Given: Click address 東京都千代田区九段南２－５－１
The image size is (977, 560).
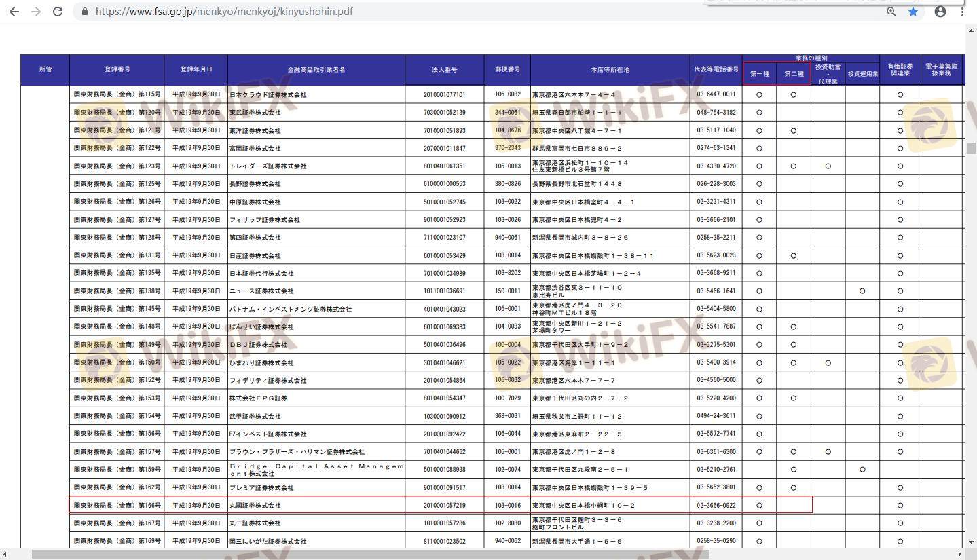Looking at the screenshot, I should [x=580, y=470].
